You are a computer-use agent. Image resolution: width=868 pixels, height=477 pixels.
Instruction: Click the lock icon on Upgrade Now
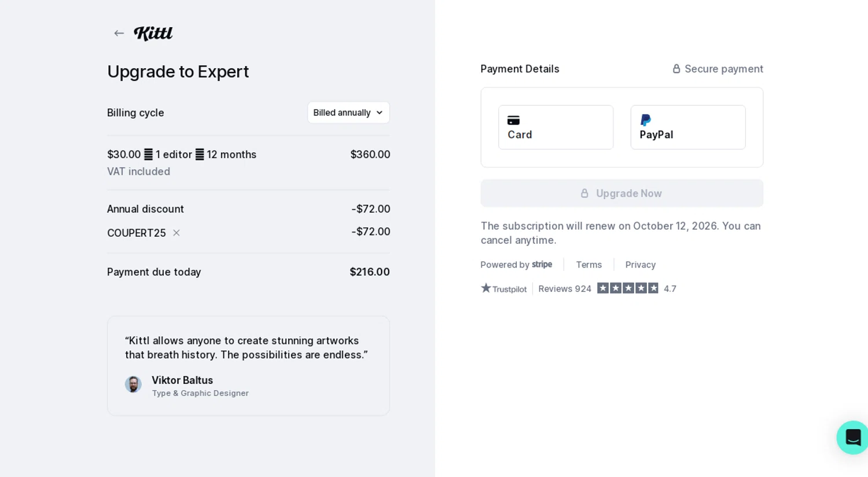click(584, 193)
